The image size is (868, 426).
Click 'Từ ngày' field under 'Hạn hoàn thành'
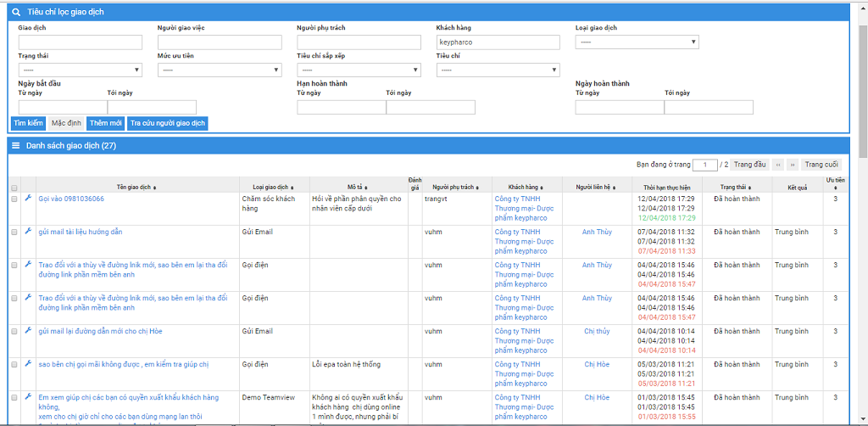[x=342, y=108]
